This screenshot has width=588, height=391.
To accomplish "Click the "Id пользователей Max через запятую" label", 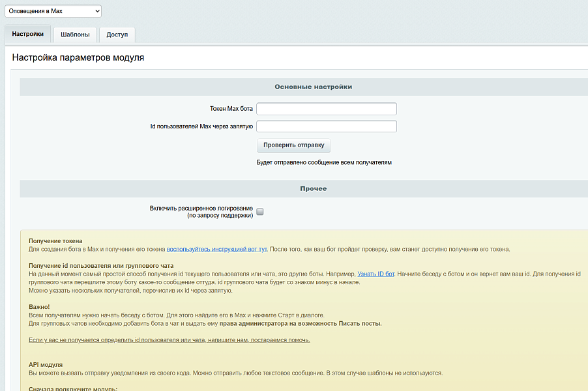I will [201, 126].
